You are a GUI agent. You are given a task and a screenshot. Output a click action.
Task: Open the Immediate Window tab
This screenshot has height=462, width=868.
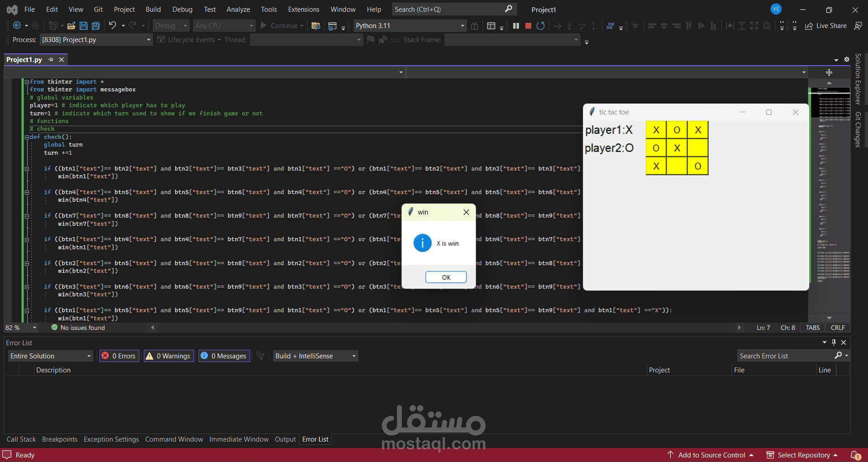coord(239,439)
